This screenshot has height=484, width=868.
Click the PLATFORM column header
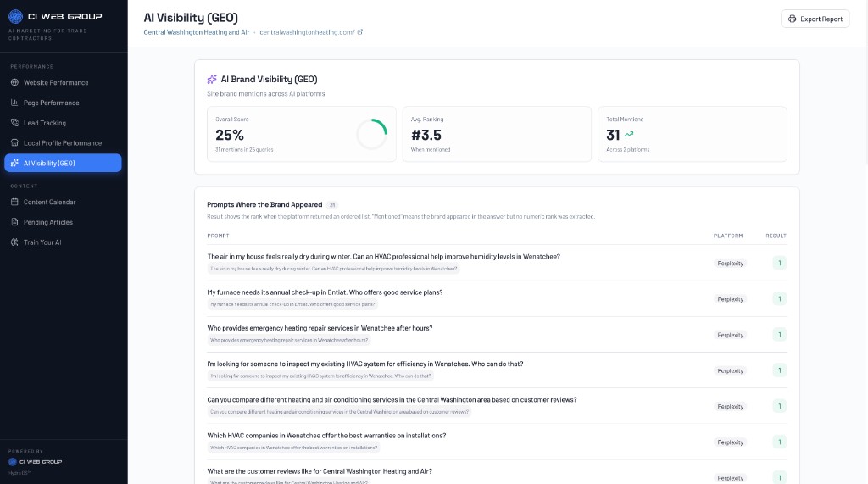pos(728,236)
